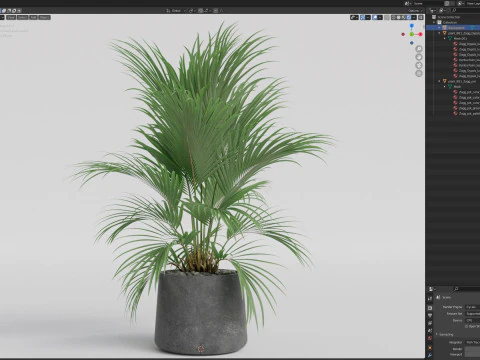The width and height of the screenshot is (480, 360).
Task: Open the properties editor type dropdown
Action: click(x=432, y=289)
